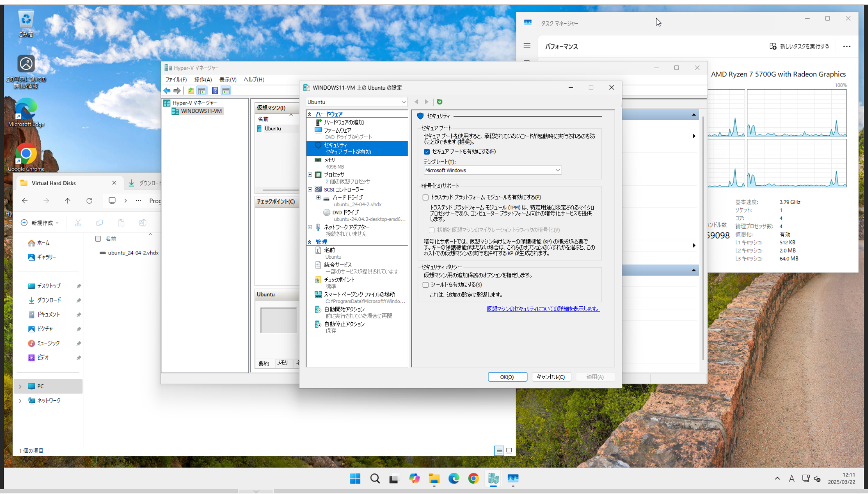Viewport: 868px width, 494px height.
Task: Open the 操作(A) menu in Hyper-V Manager
Action: [x=203, y=79]
